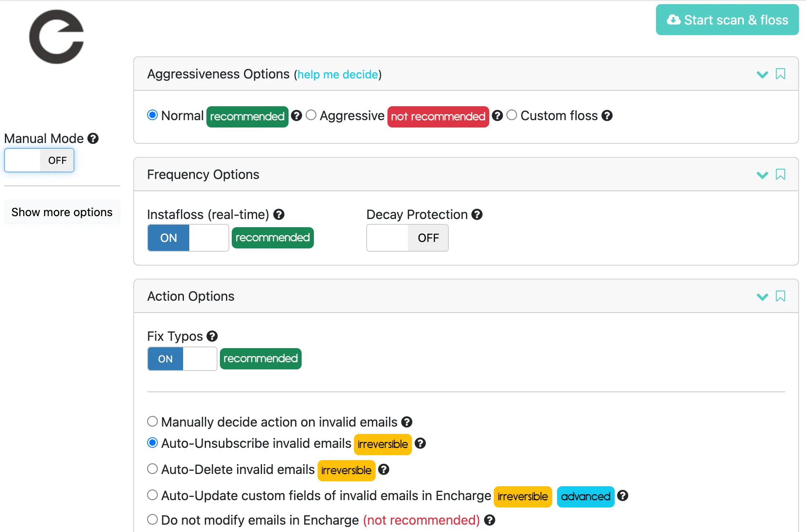This screenshot has height=532, width=806.
Task: Click the Fix Typos help icon
Action: click(212, 336)
